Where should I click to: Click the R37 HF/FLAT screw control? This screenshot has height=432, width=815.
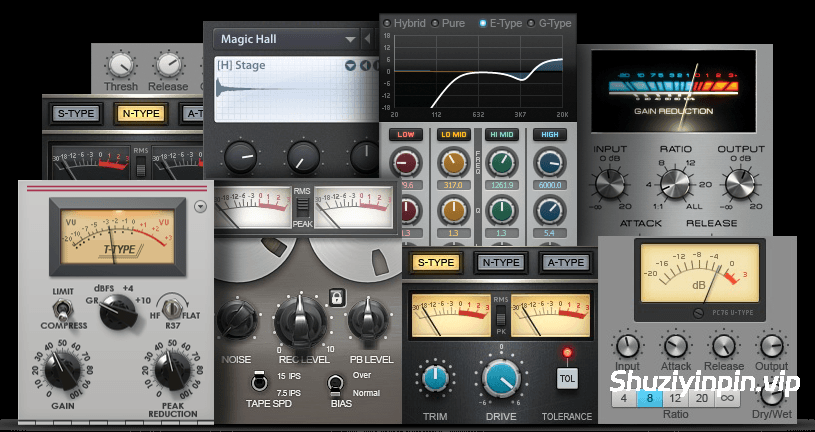pyautogui.click(x=170, y=309)
